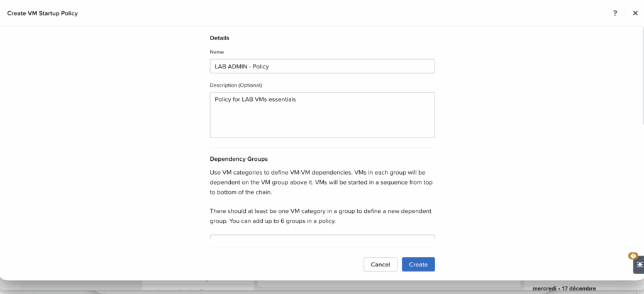Click the blue Create button
Image resolution: width=644 pixels, height=294 pixels.
pos(418,264)
